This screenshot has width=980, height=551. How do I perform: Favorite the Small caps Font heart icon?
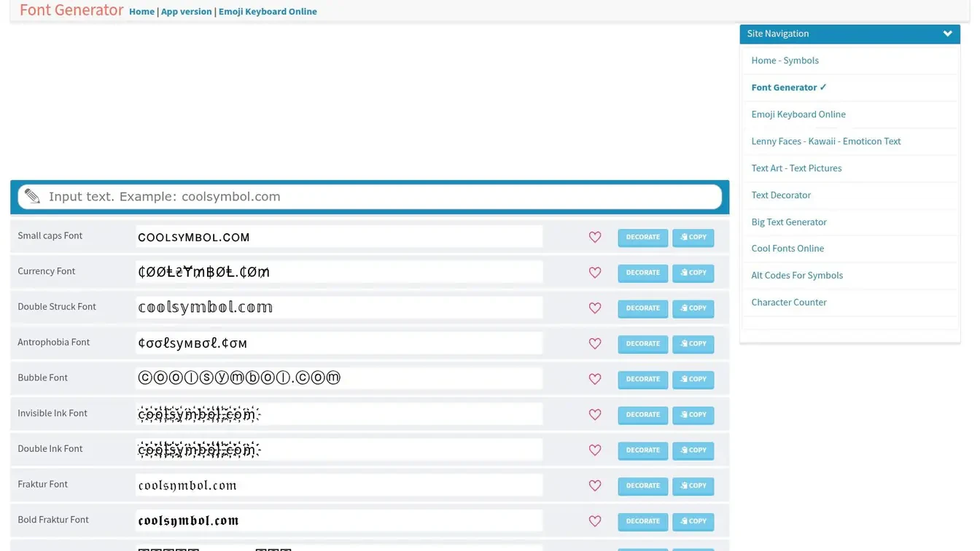595,237
